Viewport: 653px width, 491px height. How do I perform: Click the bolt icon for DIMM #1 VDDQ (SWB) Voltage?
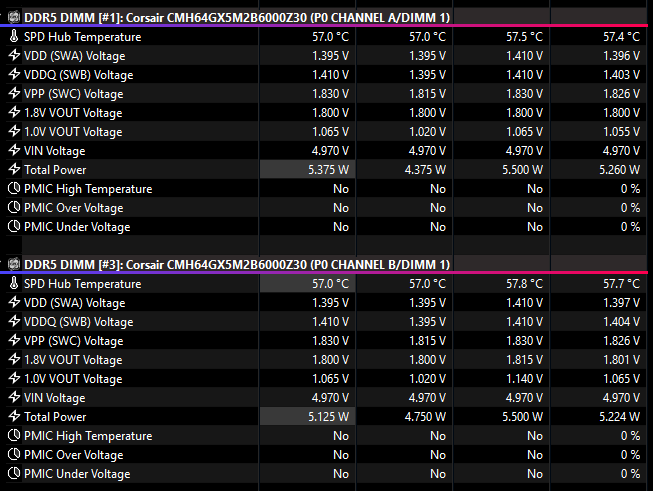point(14,75)
